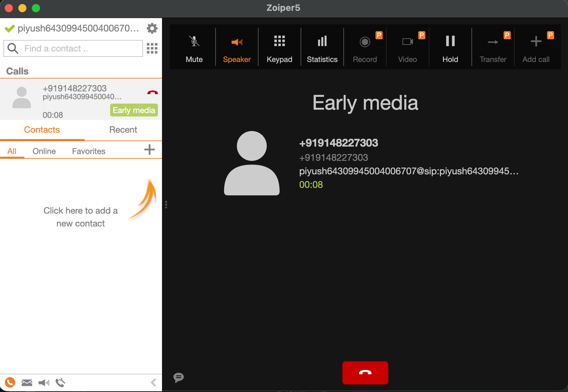Click the large caller avatar

coord(252,163)
